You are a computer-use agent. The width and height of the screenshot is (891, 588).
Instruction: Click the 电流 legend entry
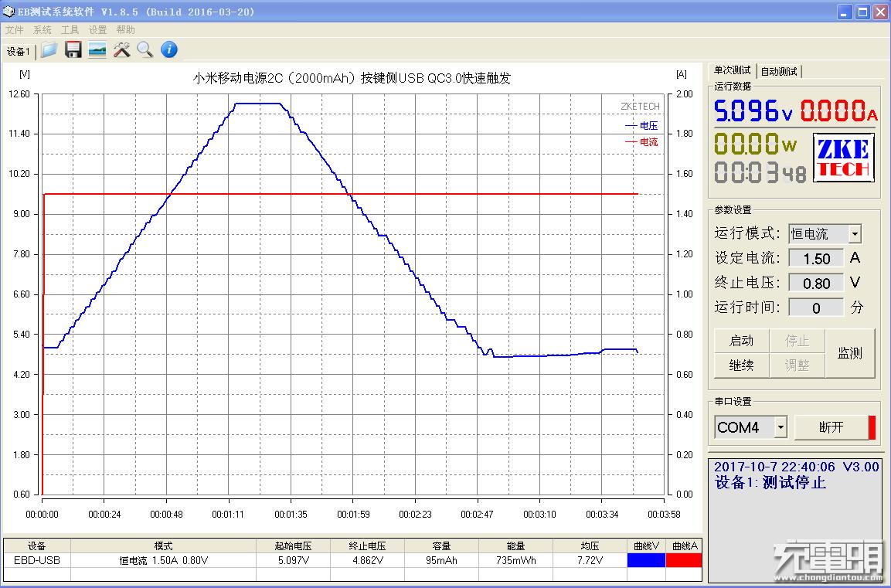(x=641, y=141)
